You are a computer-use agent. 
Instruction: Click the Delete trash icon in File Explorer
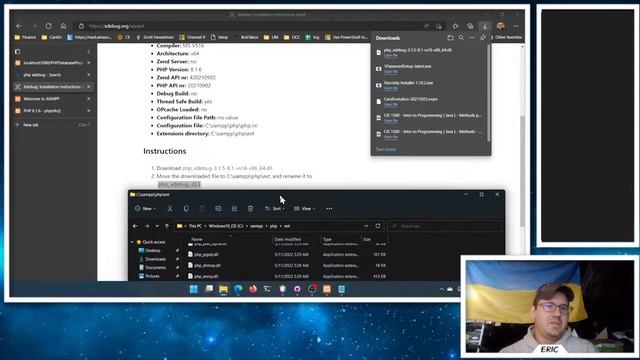coord(250,209)
